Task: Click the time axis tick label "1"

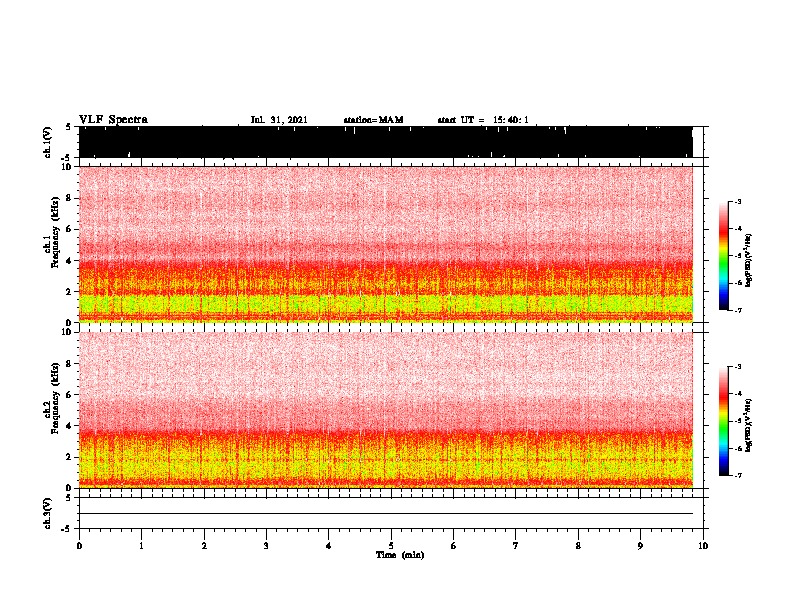Action: pyautogui.click(x=141, y=546)
